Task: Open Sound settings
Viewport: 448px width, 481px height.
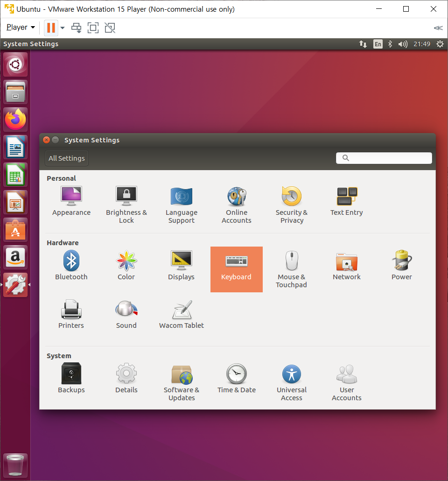Action: tap(126, 314)
